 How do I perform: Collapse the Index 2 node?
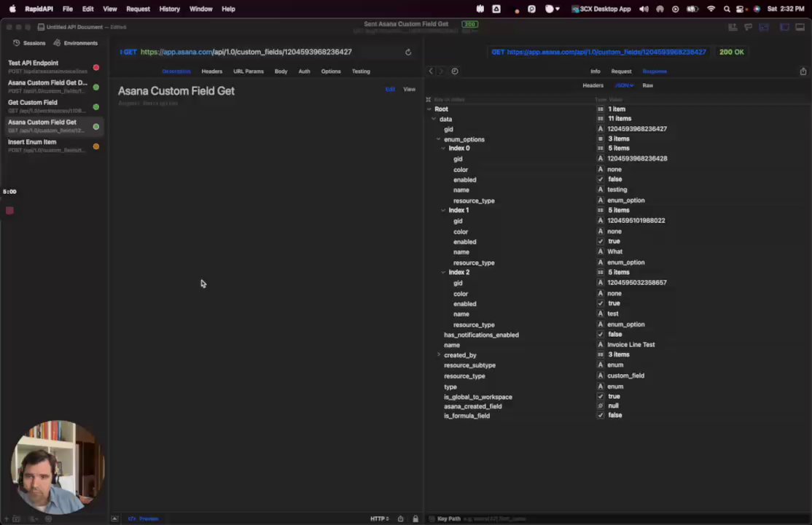click(443, 272)
